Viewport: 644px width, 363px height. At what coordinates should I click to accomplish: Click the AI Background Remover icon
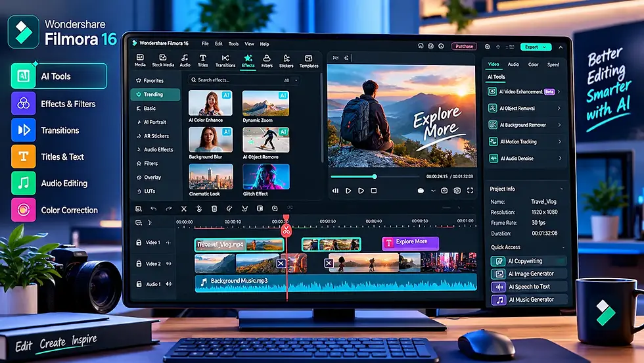[x=492, y=125]
